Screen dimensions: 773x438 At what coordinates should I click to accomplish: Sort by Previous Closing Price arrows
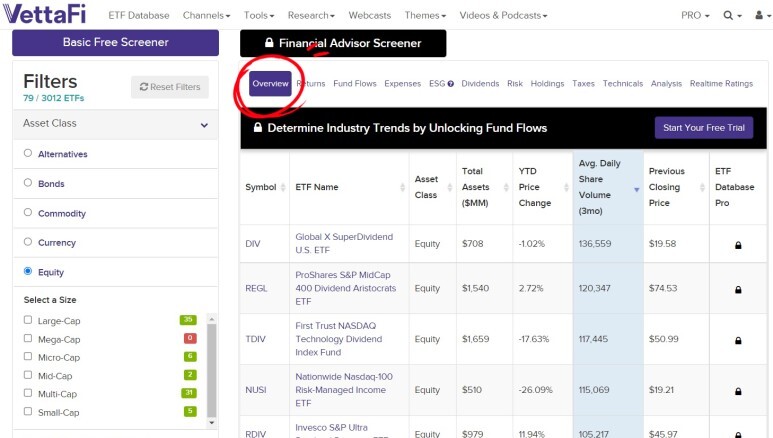point(702,187)
